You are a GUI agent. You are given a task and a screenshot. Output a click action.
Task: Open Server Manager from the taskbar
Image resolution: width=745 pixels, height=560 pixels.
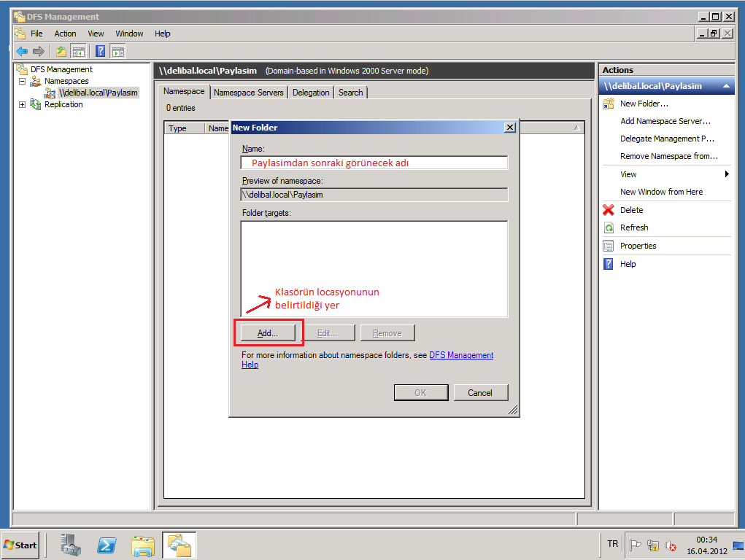coord(71,545)
